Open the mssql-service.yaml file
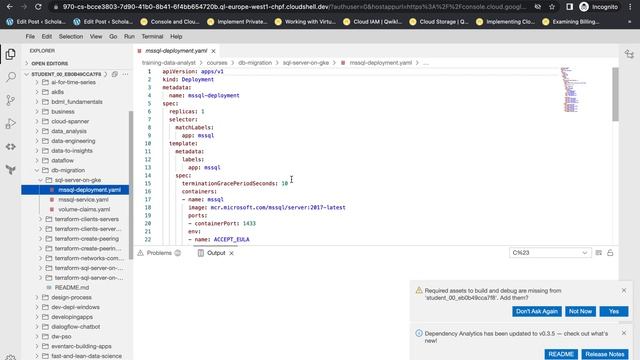 point(83,200)
